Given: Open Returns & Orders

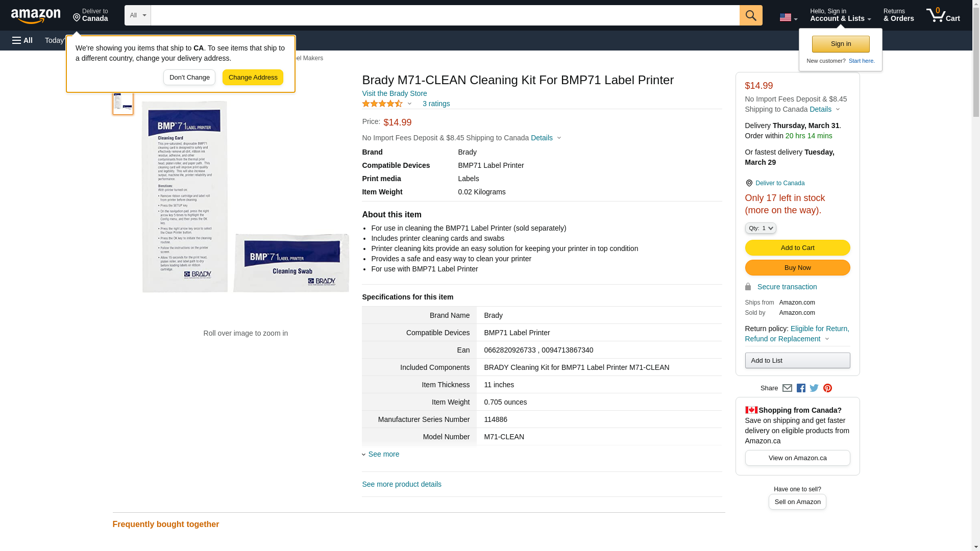Looking at the screenshot, I should coord(898,15).
